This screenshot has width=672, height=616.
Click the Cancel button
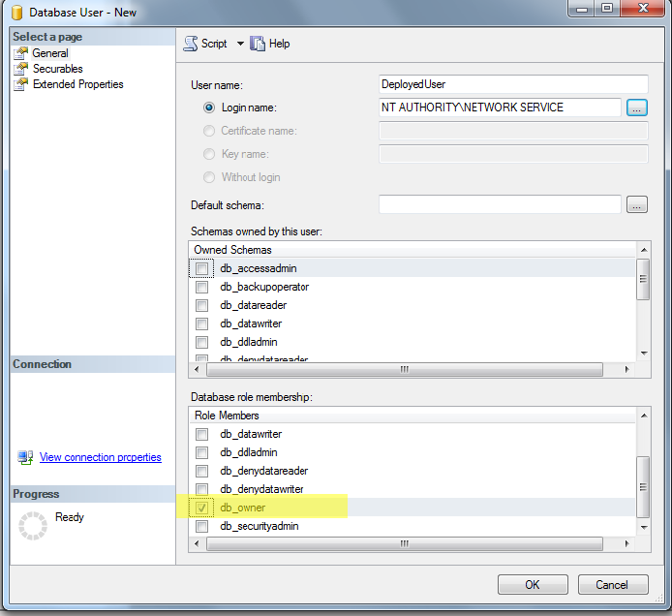[613, 585]
